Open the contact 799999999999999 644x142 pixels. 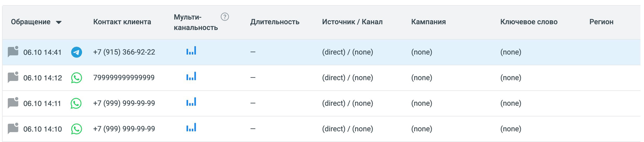click(124, 77)
